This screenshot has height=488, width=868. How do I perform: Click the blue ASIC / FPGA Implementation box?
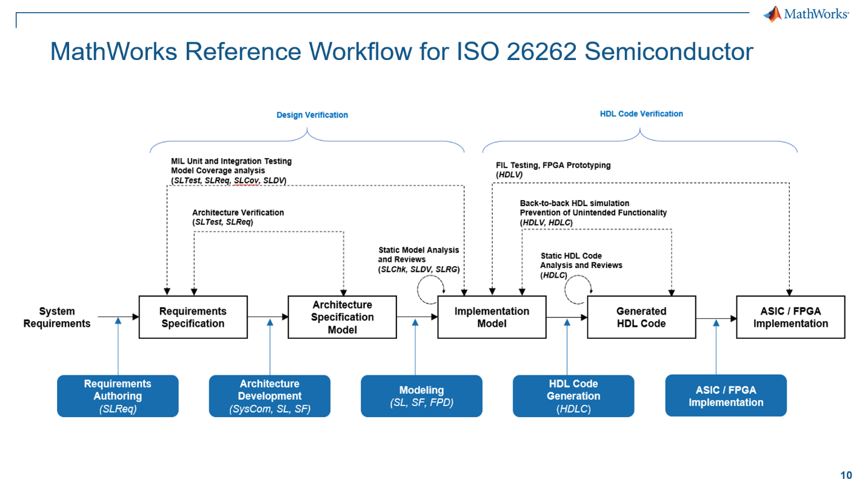pos(726,396)
